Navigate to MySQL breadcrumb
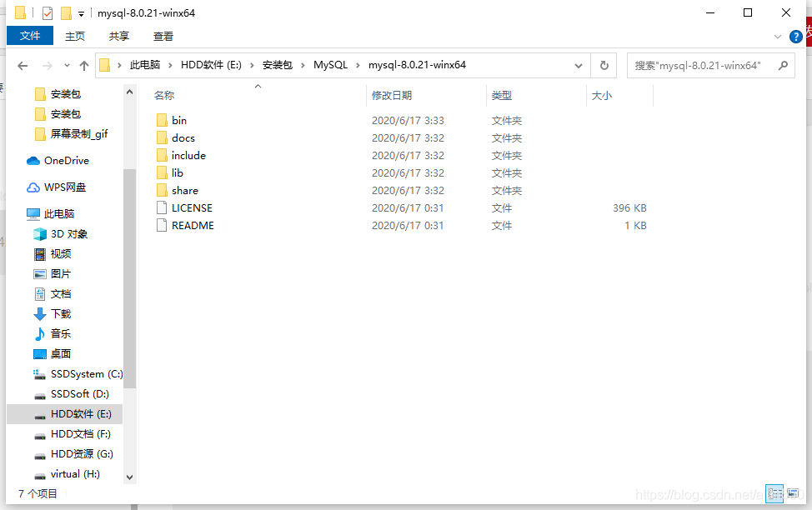 tap(330, 65)
